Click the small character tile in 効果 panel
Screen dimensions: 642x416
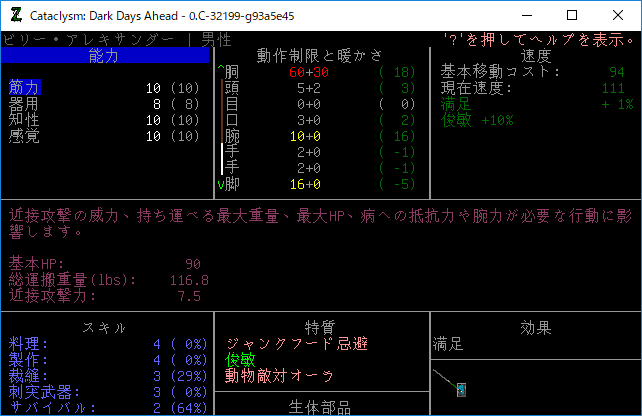[461, 388]
